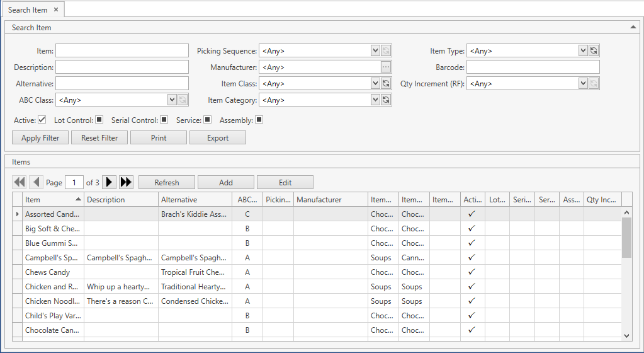
Task: Open the Item Category dropdown
Action: coord(375,100)
